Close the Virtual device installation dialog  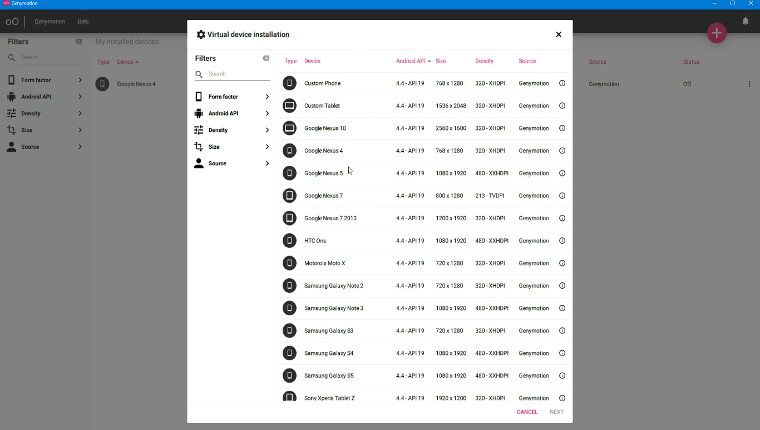coord(558,34)
